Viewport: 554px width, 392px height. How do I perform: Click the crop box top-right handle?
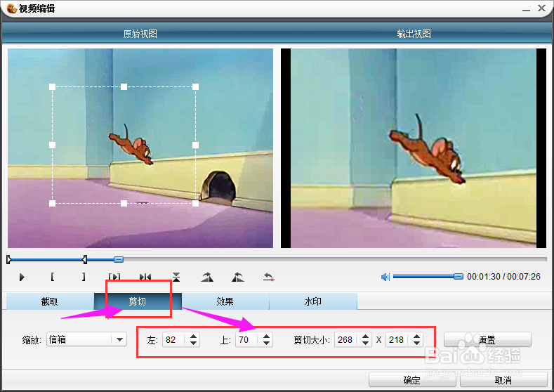195,86
